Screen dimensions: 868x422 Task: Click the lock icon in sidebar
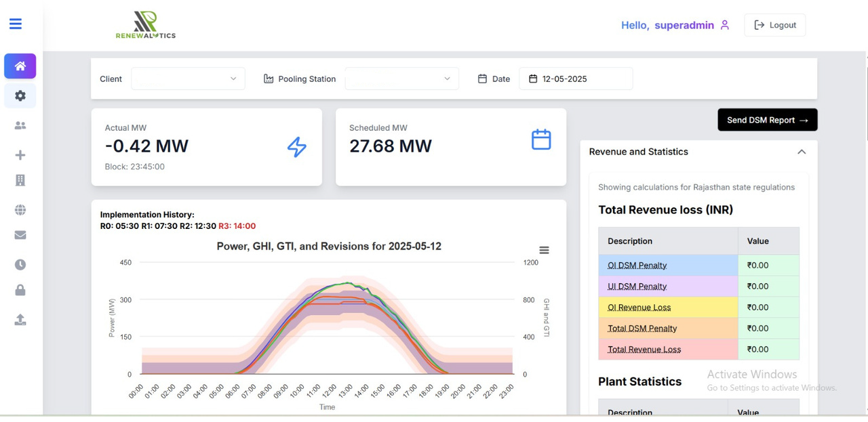20,290
